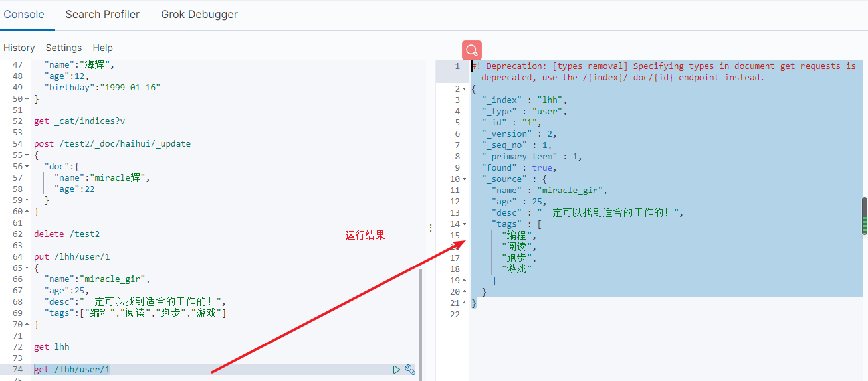Click the "_seq_no" : 1 response line
This screenshot has height=381, width=868.
pyautogui.click(x=516, y=145)
